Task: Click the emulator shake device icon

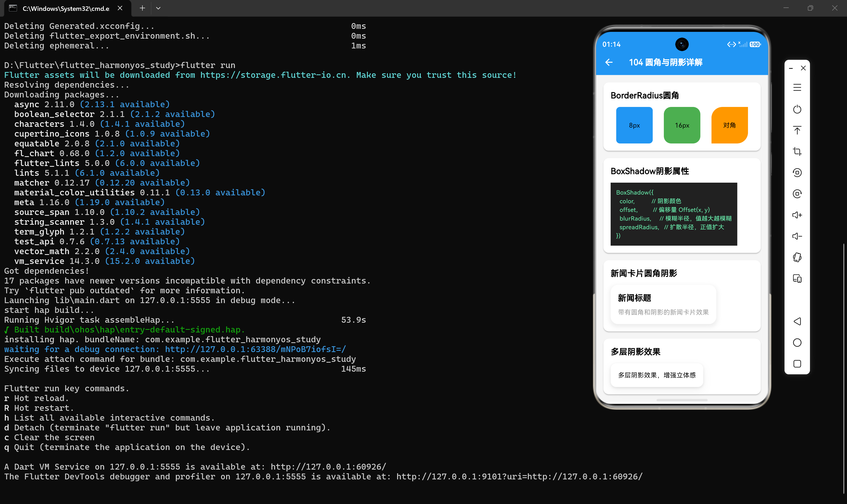Action: click(797, 258)
